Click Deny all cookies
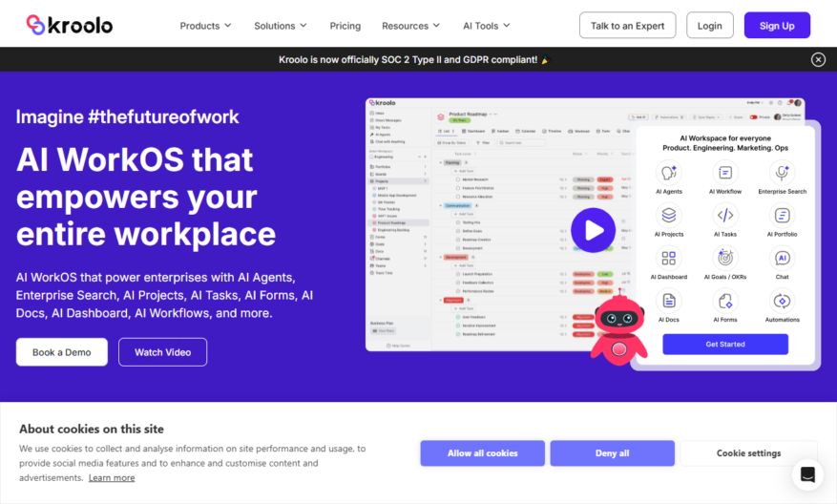This screenshot has width=837, height=504. [612, 453]
